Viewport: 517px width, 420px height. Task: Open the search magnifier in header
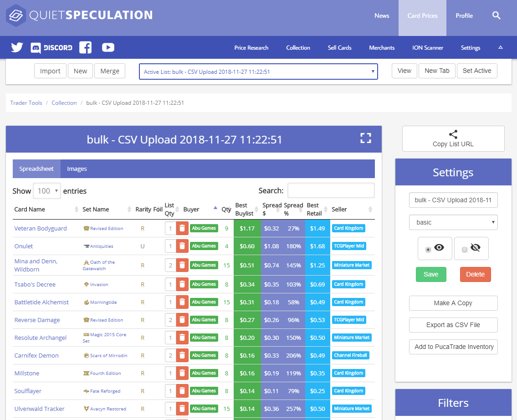[x=497, y=15]
